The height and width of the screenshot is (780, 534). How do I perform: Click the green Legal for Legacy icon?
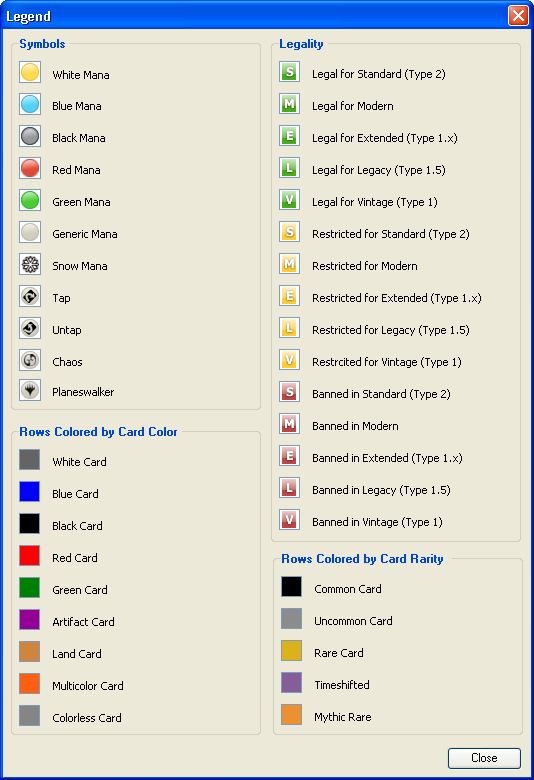289,168
